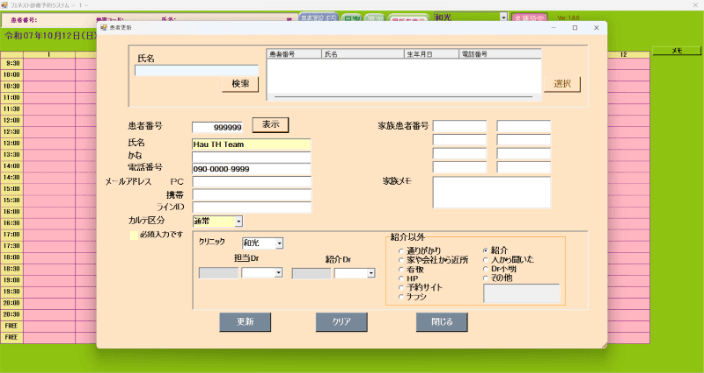Click the 13:00 time slot label
Image resolution: width=704 pixels, height=373 pixels.
12,143
